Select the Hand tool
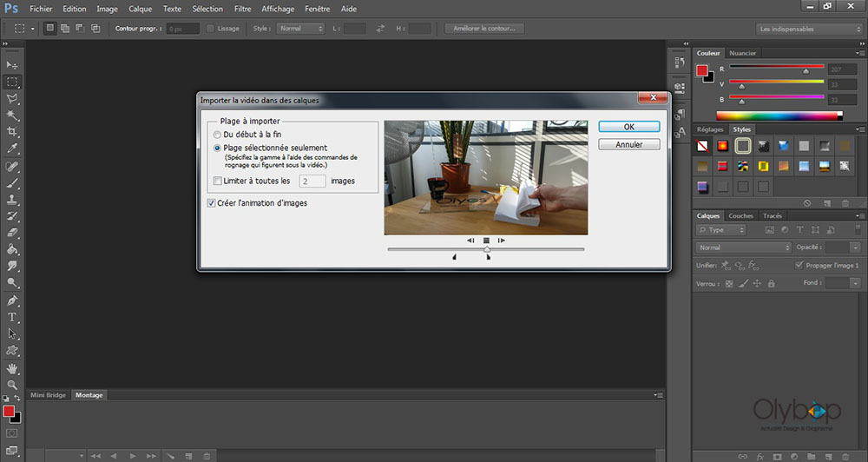 [x=11, y=368]
